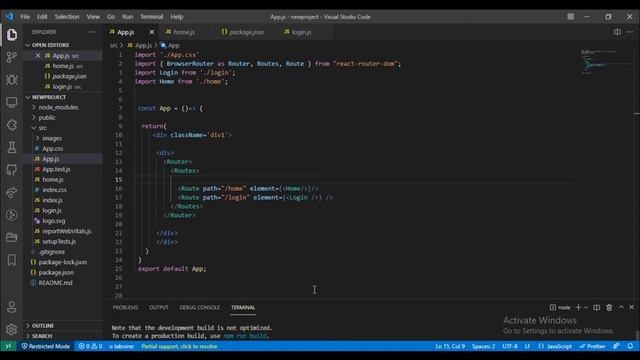The height and width of the screenshot is (360, 640).
Task: Switch to the Problems panel tab
Action: click(125, 307)
